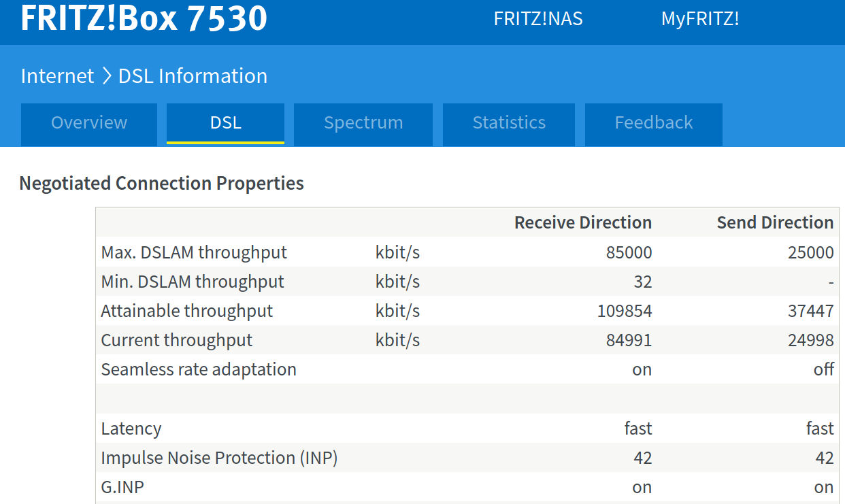Click the 25000 send value
Screen dimensions: 845x504
[811, 252]
